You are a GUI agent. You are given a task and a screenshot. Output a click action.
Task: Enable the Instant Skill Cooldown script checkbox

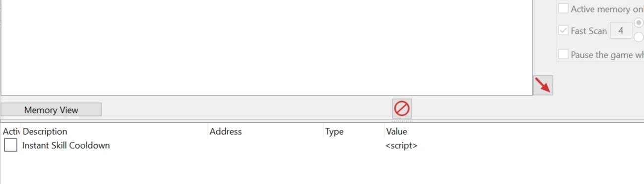coord(10,145)
